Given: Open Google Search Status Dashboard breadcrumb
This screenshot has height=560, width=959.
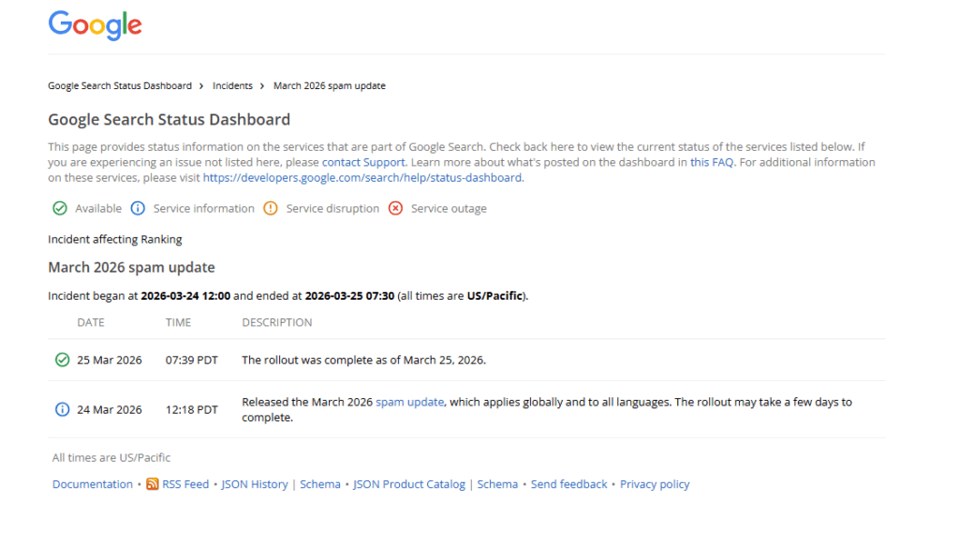Looking at the screenshot, I should click(120, 85).
